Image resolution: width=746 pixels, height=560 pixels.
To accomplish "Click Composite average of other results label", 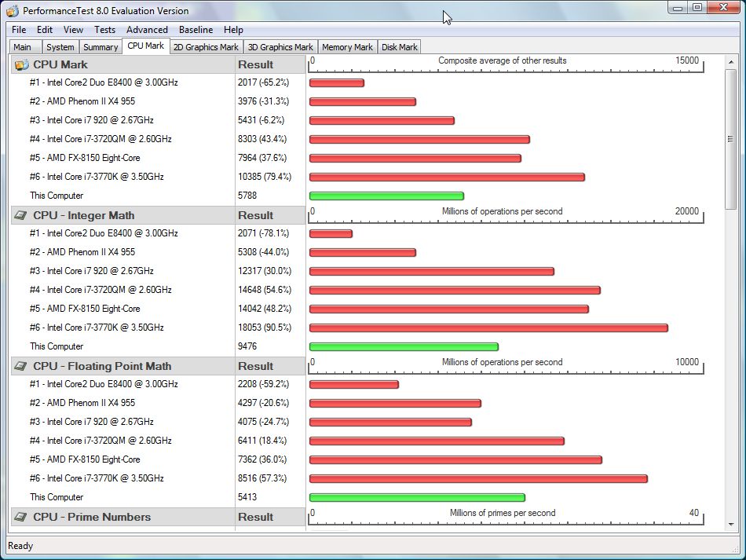I will pyautogui.click(x=503, y=60).
